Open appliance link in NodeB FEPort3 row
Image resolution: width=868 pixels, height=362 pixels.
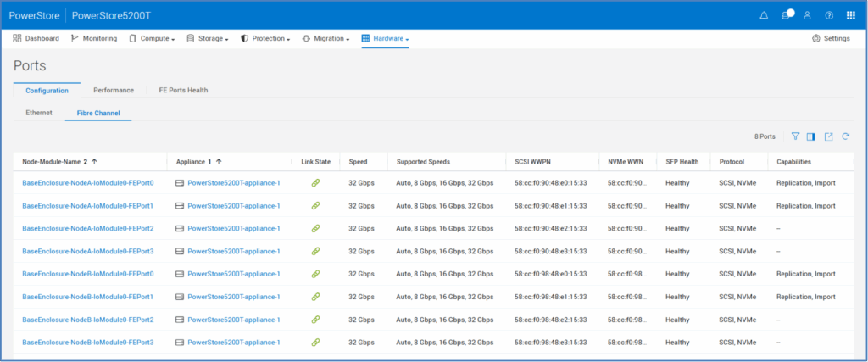point(234,342)
